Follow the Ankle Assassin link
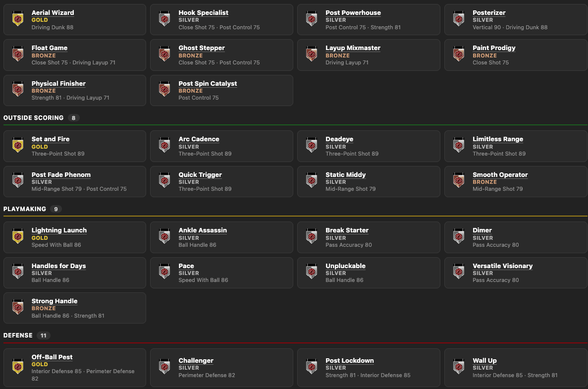The width and height of the screenshot is (588, 389). (203, 230)
